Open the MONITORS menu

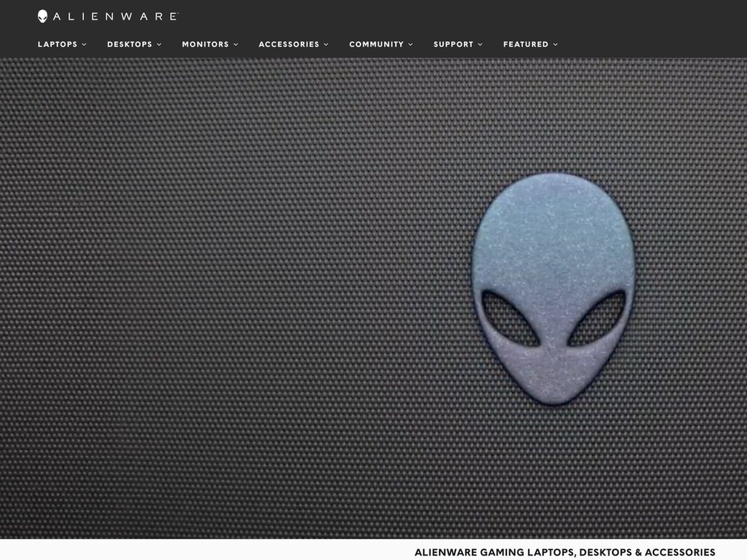click(x=205, y=45)
